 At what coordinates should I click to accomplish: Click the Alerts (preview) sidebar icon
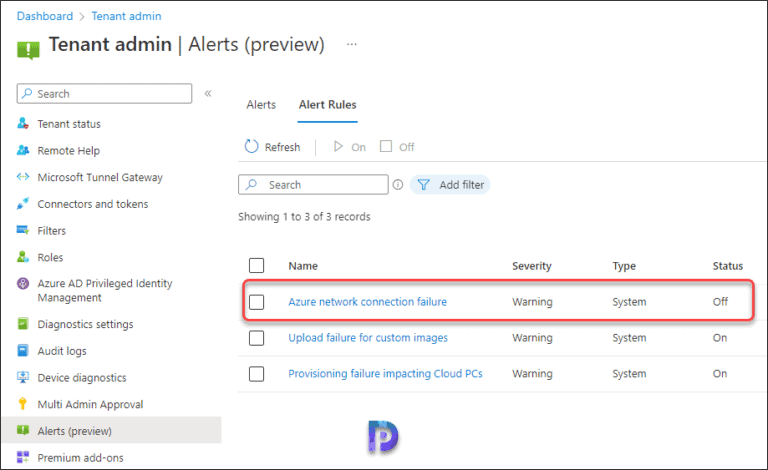tap(23, 430)
